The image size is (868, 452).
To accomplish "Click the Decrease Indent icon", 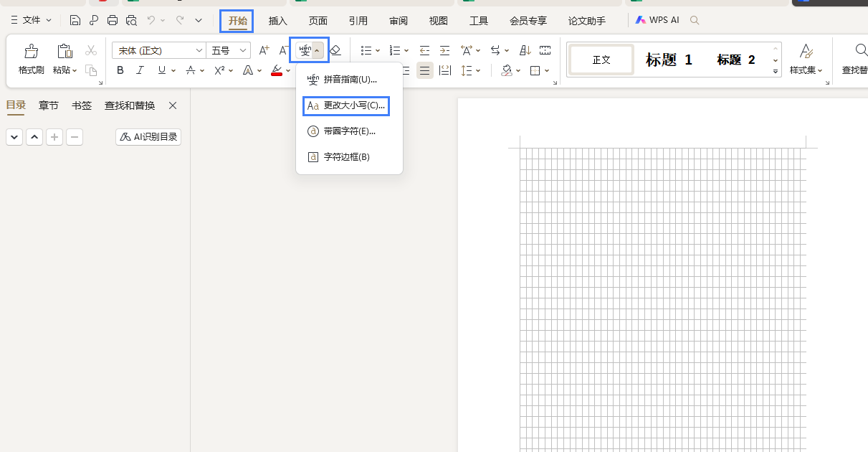I will click(x=424, y=50).
